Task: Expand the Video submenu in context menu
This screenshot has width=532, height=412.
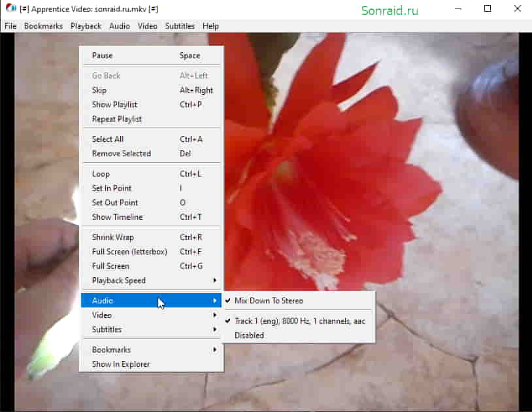Action: click(152, 315)
